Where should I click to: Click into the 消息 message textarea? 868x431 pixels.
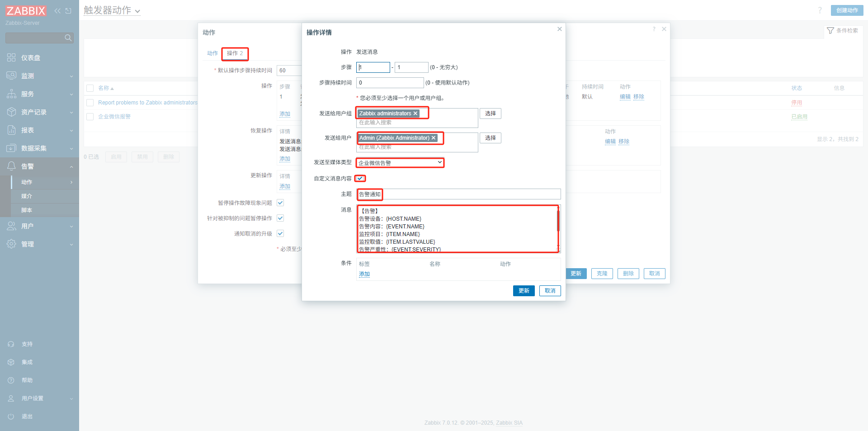click(458, 229)
